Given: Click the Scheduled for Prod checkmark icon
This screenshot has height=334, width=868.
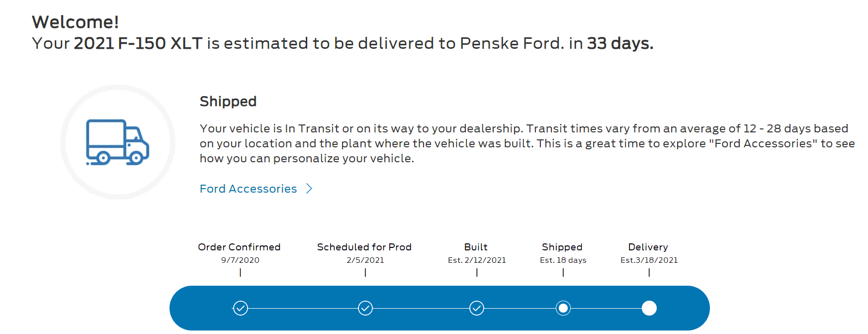Looking at the screenshot, I should (x=365, y=308).
